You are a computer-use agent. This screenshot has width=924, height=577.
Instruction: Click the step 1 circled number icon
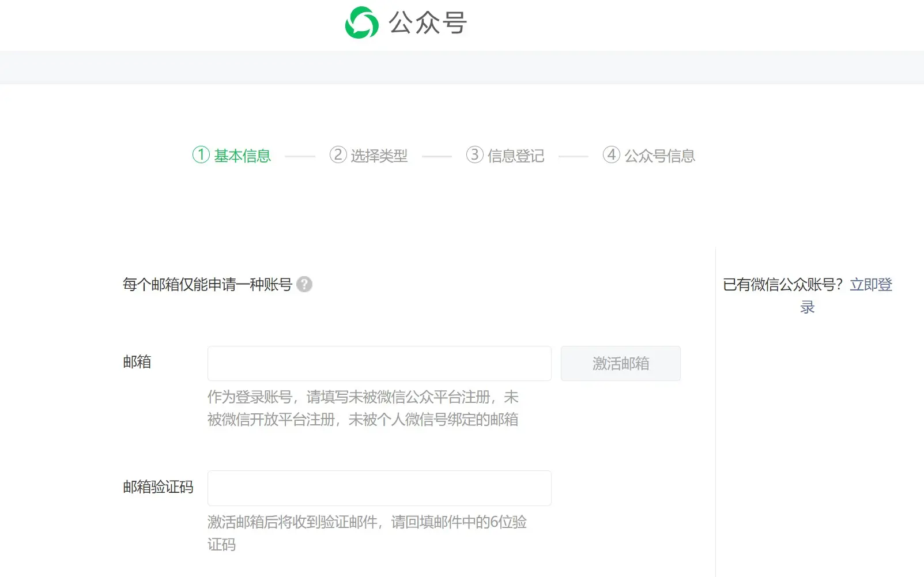(x=201, y=154)
